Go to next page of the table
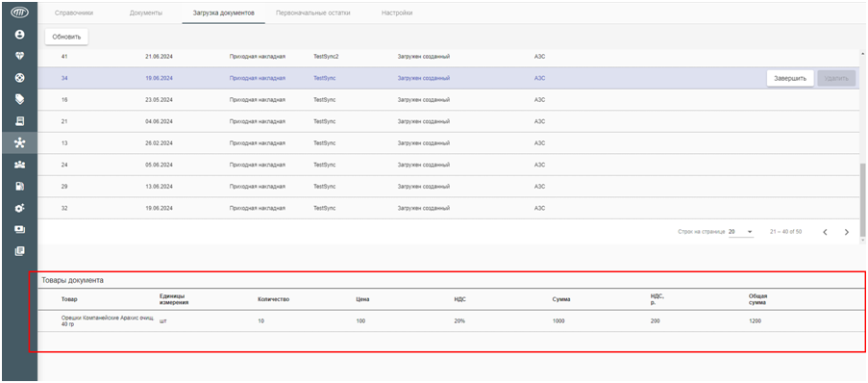Screen dimensions: 868x383 coord(847,232)
